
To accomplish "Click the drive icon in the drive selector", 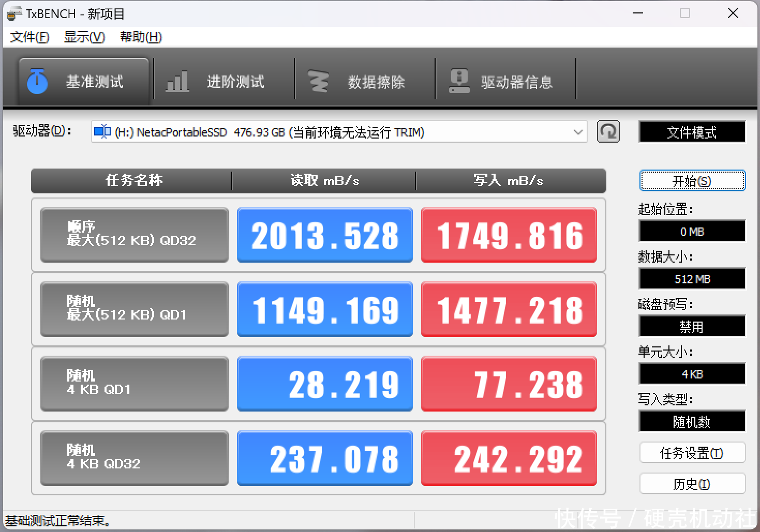I will point(102,132).
